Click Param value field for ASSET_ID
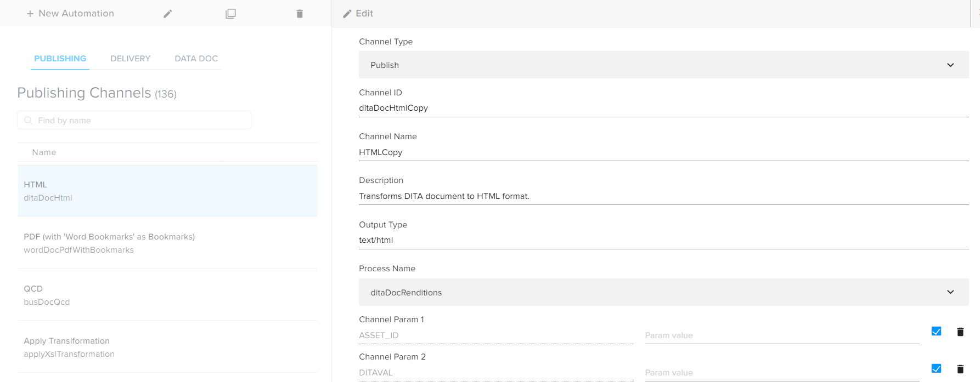The height and width of the screenshot is (382, 980). click(782, 335)
